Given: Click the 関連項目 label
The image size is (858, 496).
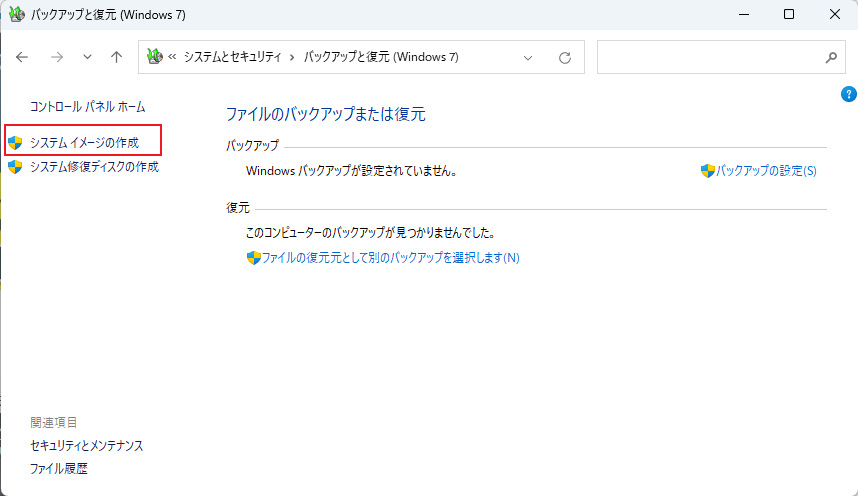Looking at the screenshot, I should pos(54,423).
